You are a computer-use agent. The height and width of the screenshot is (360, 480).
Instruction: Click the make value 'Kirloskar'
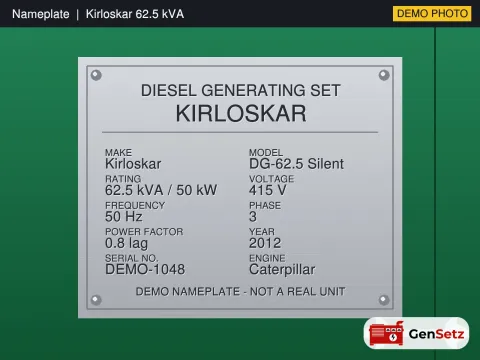(133, 164)
